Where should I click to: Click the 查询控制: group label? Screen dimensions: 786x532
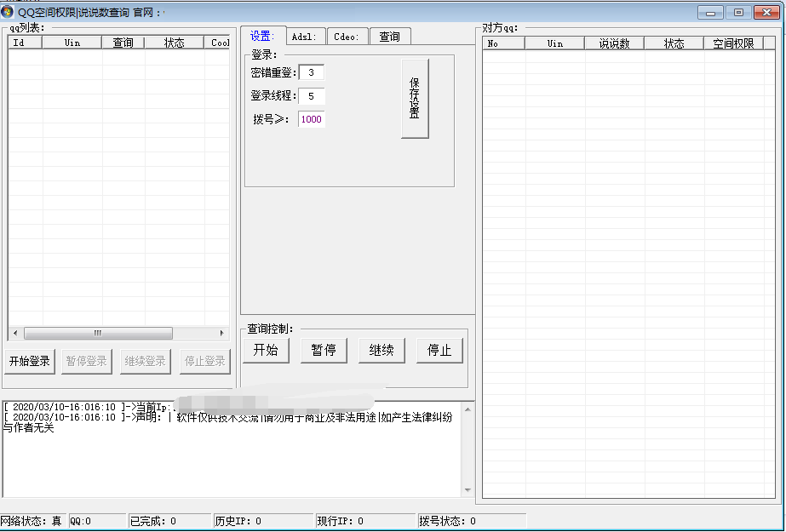point(271,329)
